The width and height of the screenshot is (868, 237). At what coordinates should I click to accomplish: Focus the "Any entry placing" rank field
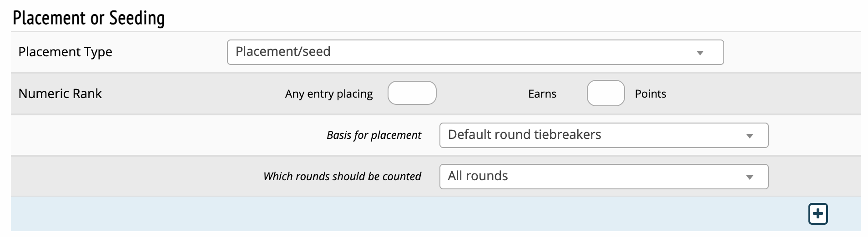pyautogui.click(x=412, y=93)
